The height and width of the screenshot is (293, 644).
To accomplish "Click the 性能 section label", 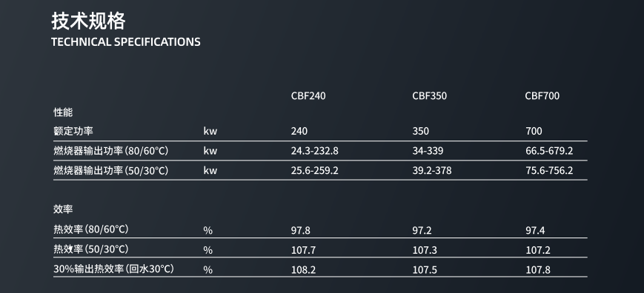I will click(x=63, y=112).
